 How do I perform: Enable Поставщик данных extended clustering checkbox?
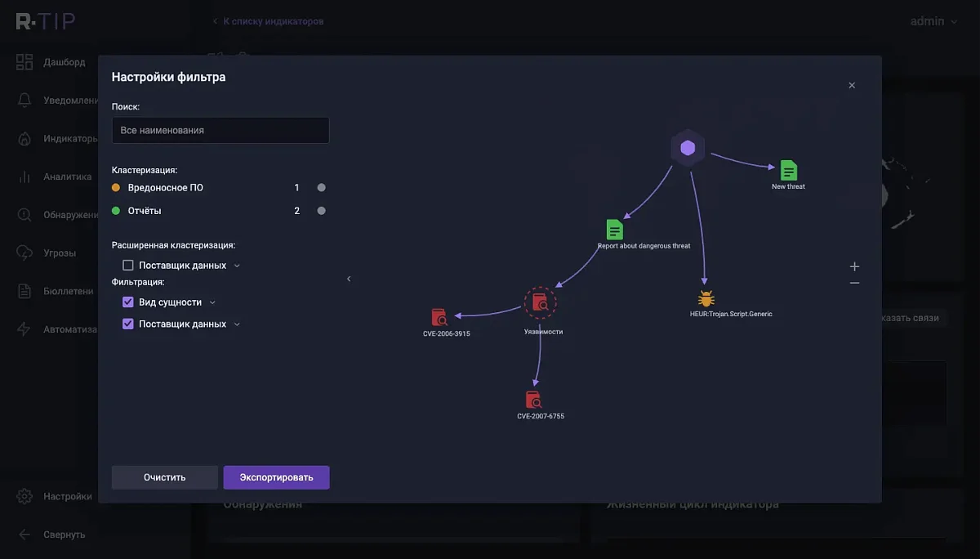(x=128, y=266)
